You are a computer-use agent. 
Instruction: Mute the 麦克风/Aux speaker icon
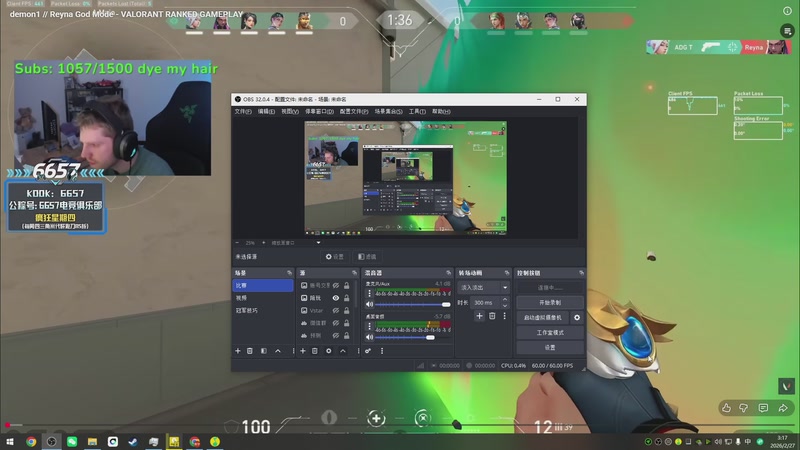(x=369, y=305)
